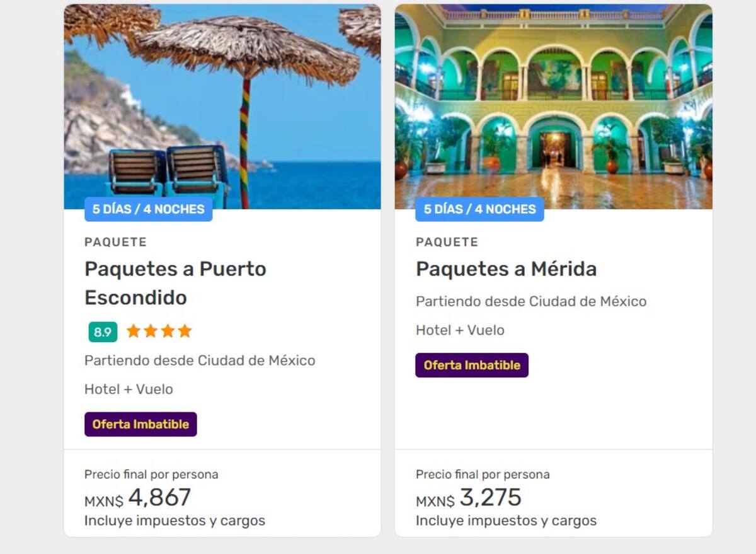Open Paquetes a Mérida
This screenshot has width=756, height=554.
pyautogui.click(x=506, y=268)
